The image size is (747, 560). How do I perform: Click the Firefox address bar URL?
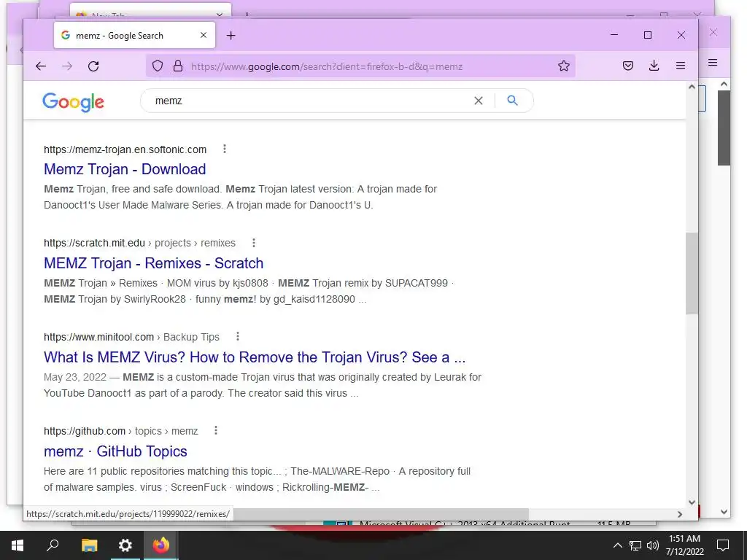pyautogui.click(x=327, y=66)
